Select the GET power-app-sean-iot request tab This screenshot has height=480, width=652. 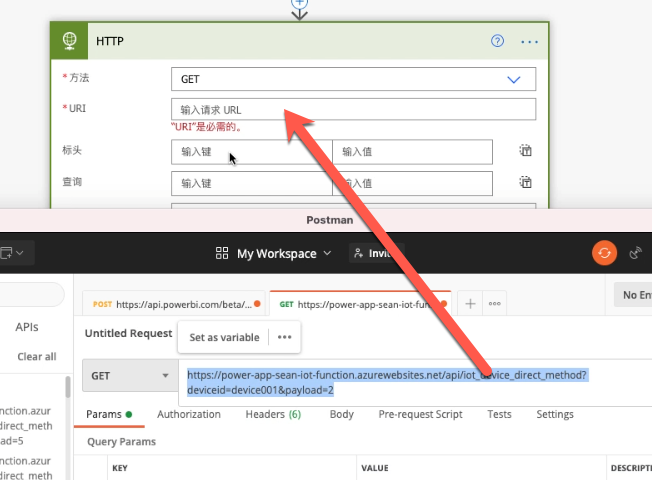(360, 304)
